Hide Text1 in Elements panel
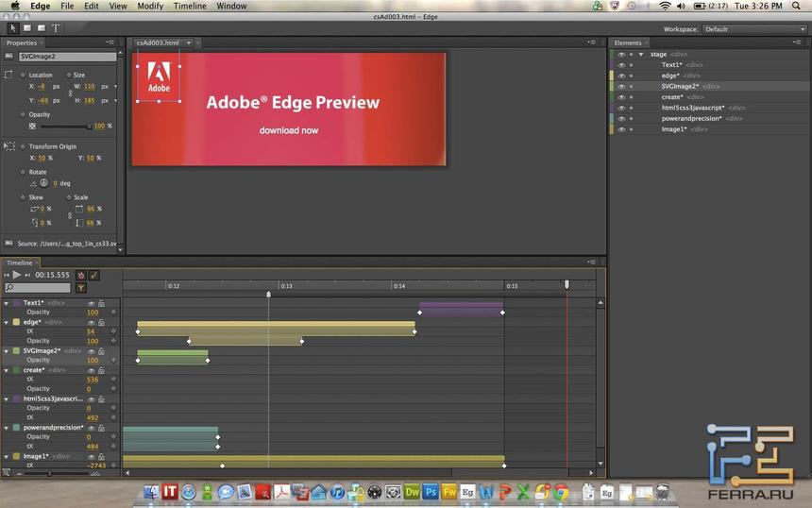 coord(621,65)
